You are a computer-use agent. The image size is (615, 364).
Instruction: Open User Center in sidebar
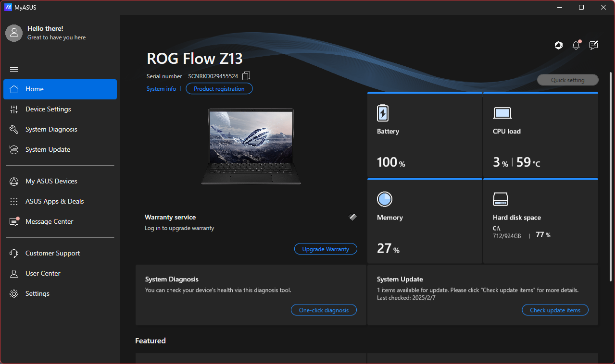point(60,274)
